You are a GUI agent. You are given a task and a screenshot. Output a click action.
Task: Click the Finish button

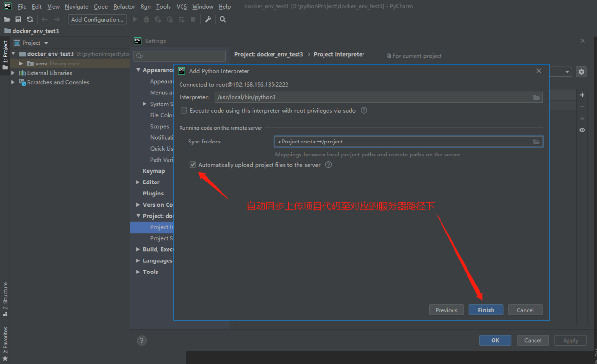(x=486, y=310)
